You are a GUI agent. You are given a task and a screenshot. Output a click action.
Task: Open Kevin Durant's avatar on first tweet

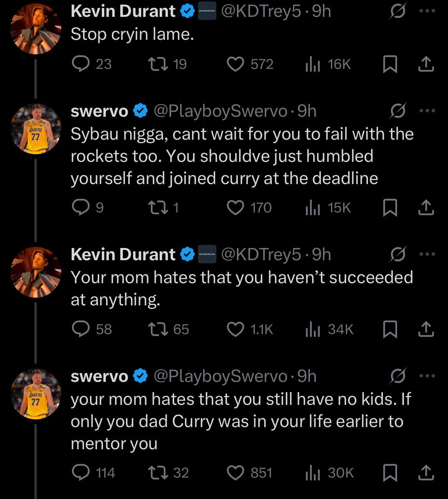click(x=36, y=29)
